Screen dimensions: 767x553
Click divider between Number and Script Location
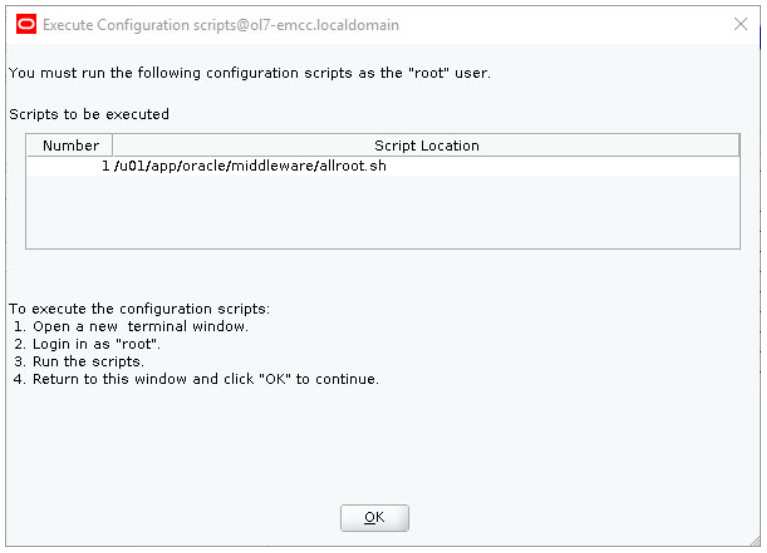point(113,145)
